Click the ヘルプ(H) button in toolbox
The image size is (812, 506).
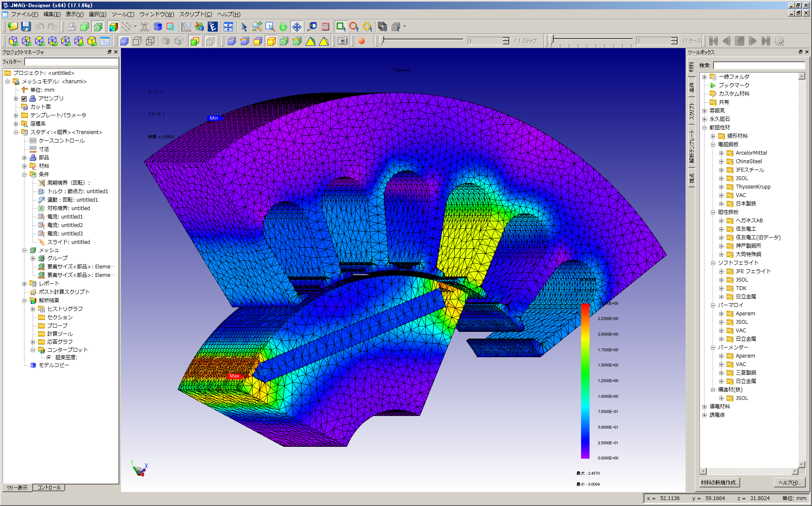pyautogui.click(x=789, y=482)
